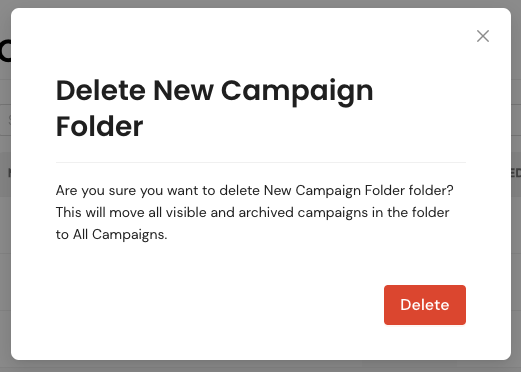521x372 pixels.
Task: Click the gray overlay above the dialog
Action: [x=260, y=4]
